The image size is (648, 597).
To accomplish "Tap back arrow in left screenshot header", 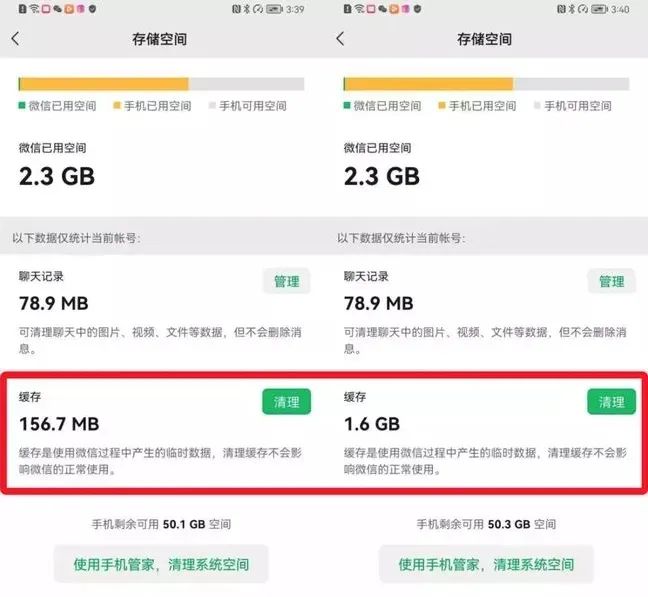I will click(x=15, y=39).
